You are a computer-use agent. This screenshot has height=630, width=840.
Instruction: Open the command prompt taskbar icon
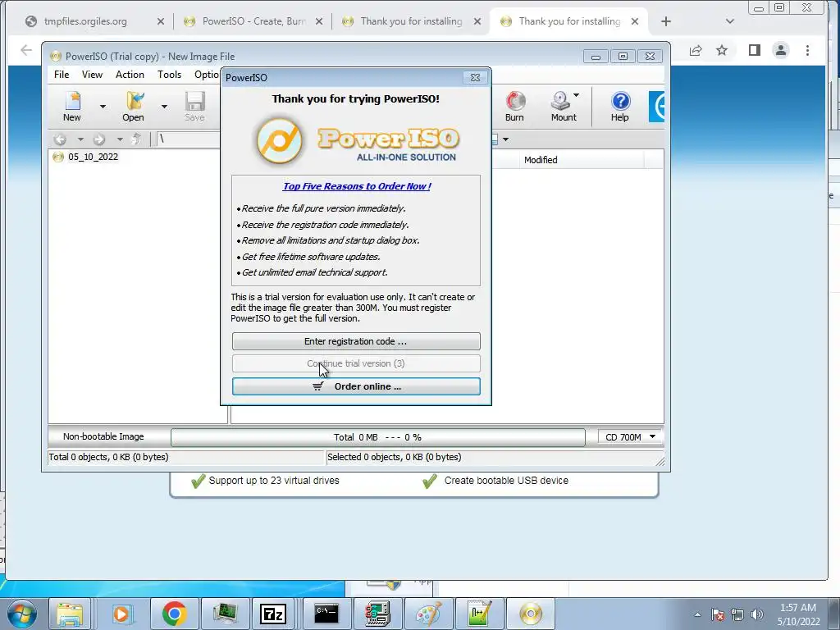tap(326, 614)
